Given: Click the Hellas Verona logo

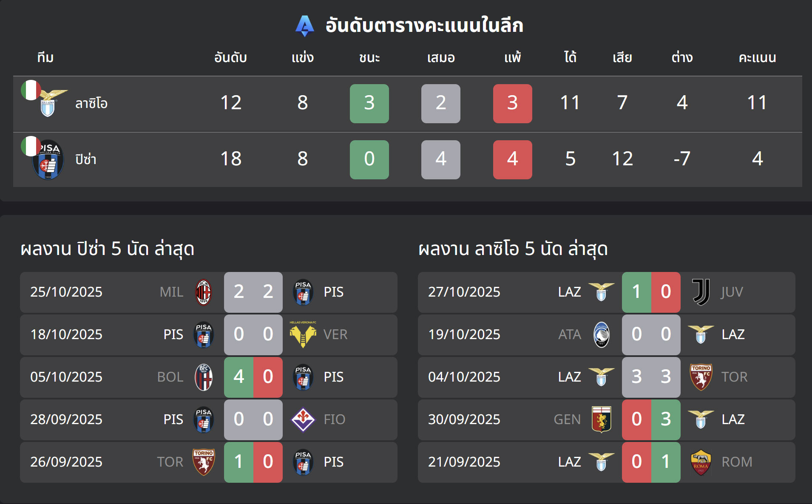Looking at the screenshot, I should pos(303,334).
